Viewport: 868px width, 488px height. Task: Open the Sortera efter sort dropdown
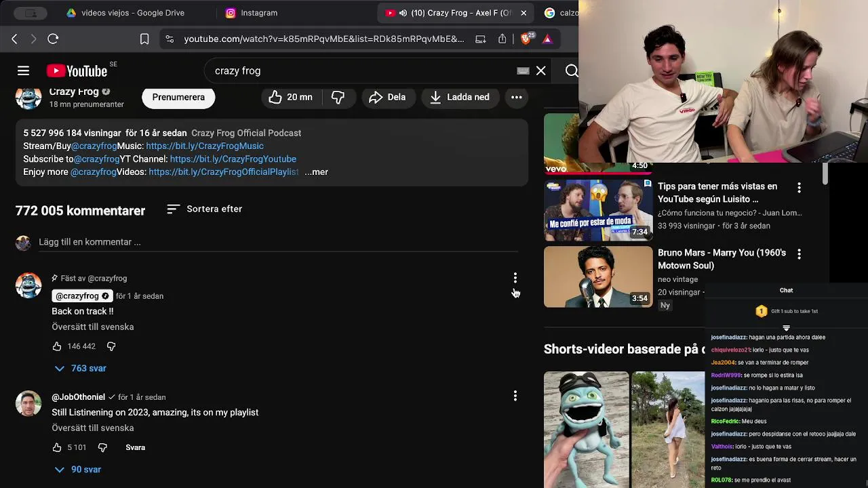[204, 209]
